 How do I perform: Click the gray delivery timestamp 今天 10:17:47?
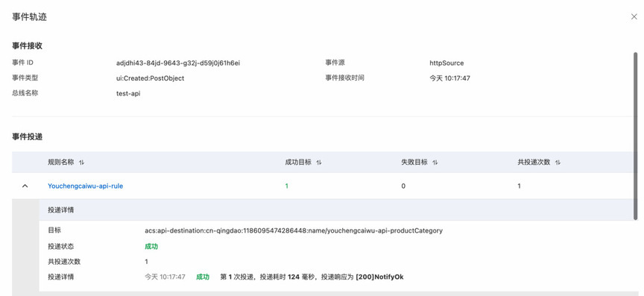coord(165,277)
